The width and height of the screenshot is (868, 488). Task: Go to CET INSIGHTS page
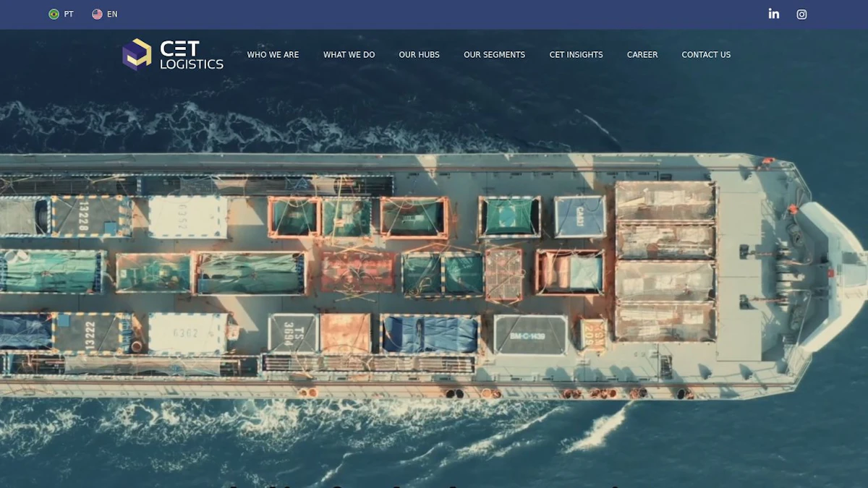click(576, 55)
